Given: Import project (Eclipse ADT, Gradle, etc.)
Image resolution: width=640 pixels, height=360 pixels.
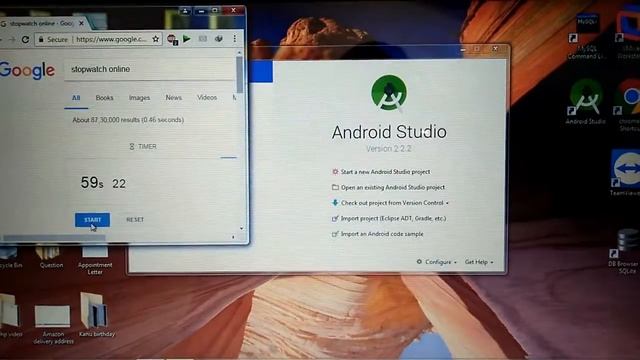Looking at the screenshot, I should click(393, 218).
